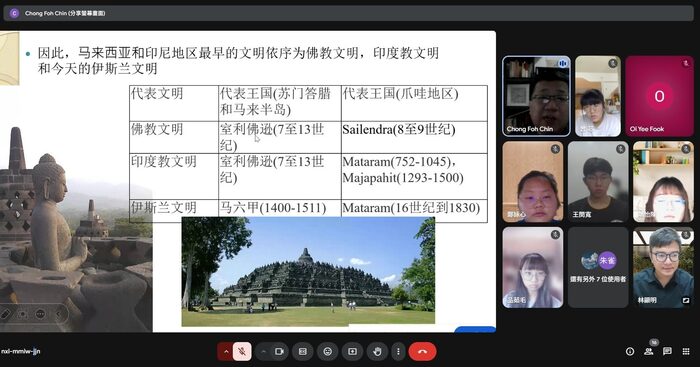This screenshot has height=367, width=700.
Task: Click muted mic icon on 王閔寬 tile
Action: coord(621,149)
